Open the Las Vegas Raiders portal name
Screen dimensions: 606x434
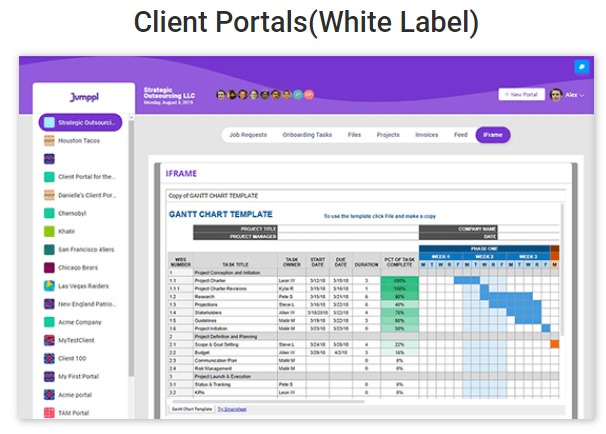(x=83, y=286)
